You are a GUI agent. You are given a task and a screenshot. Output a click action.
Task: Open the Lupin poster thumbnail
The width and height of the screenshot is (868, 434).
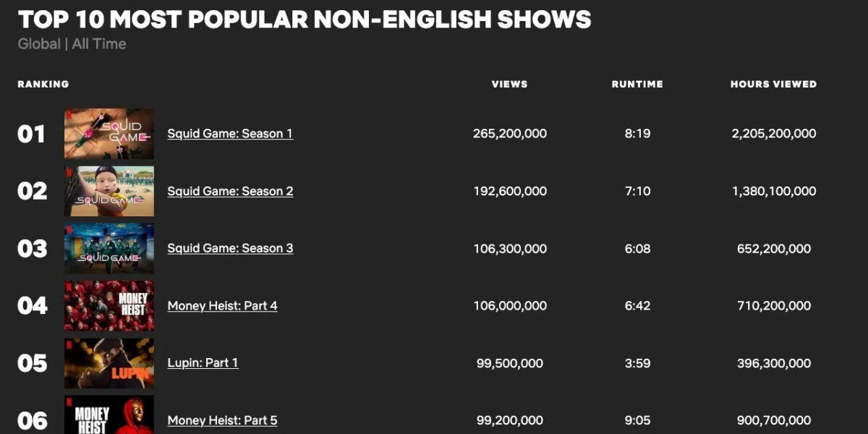109,363
